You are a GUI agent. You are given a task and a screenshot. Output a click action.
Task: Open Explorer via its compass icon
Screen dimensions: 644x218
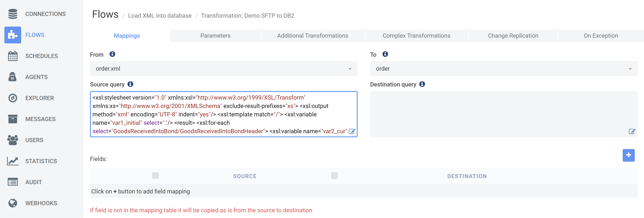tap(12, 98)
